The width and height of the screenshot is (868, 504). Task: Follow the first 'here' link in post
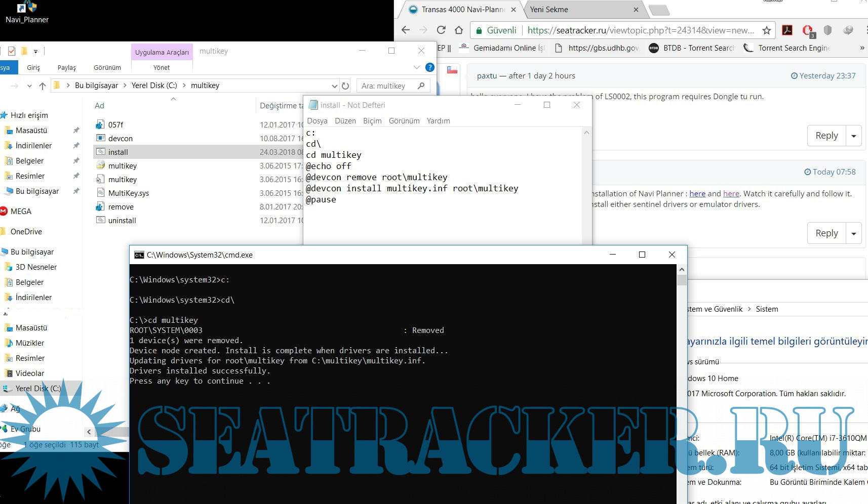coord(697,194)
